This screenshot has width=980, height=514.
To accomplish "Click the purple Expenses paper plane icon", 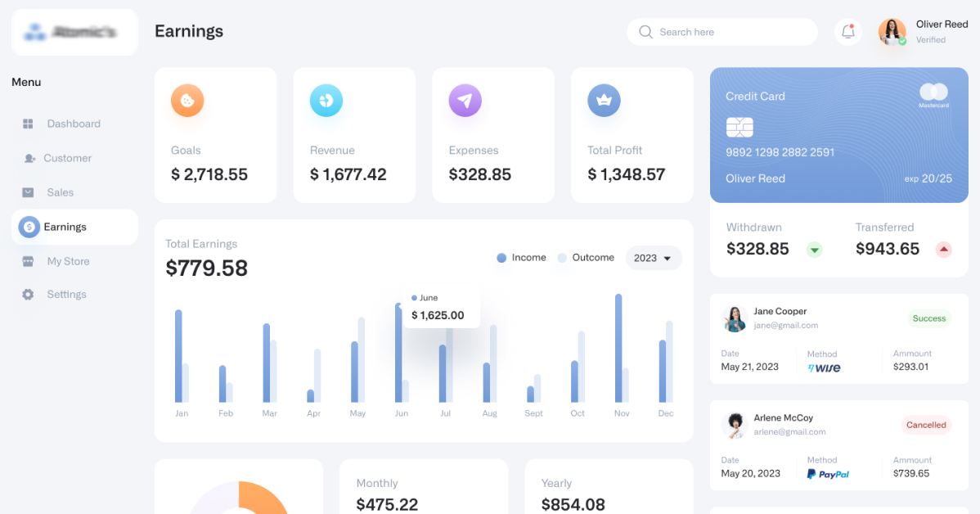I will (x=465, y=101).
